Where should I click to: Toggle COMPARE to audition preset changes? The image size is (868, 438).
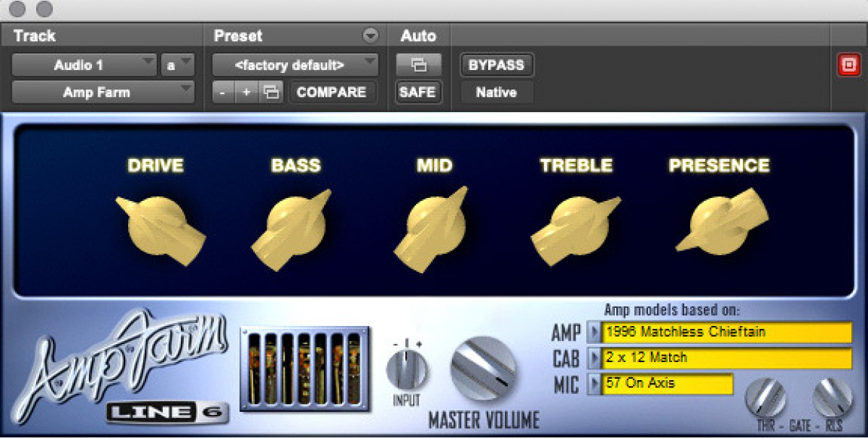click(x=333, y=93)
